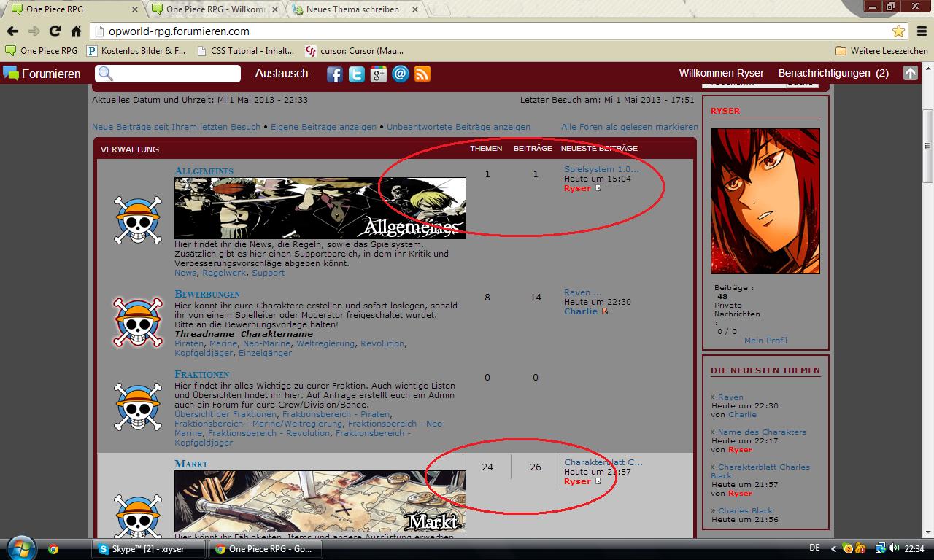Click the Allgemeines skull forum icon
The image size is (934, 560).
click(x=138, y=220)
